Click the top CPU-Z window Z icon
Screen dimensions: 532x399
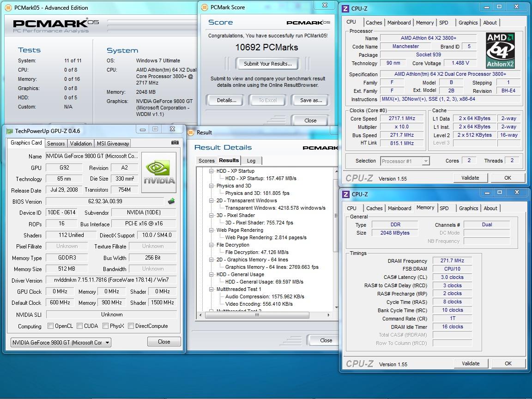(345, 8)
